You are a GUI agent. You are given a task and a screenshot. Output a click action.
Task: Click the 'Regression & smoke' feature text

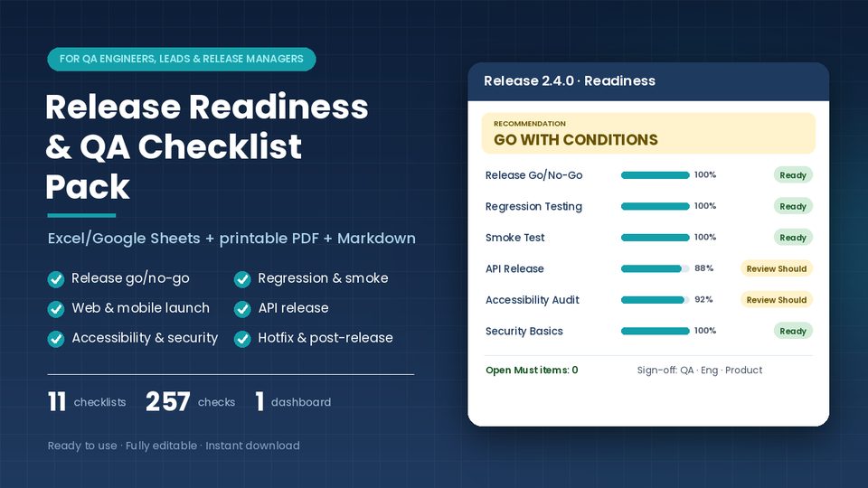click(x=323, y=278)
